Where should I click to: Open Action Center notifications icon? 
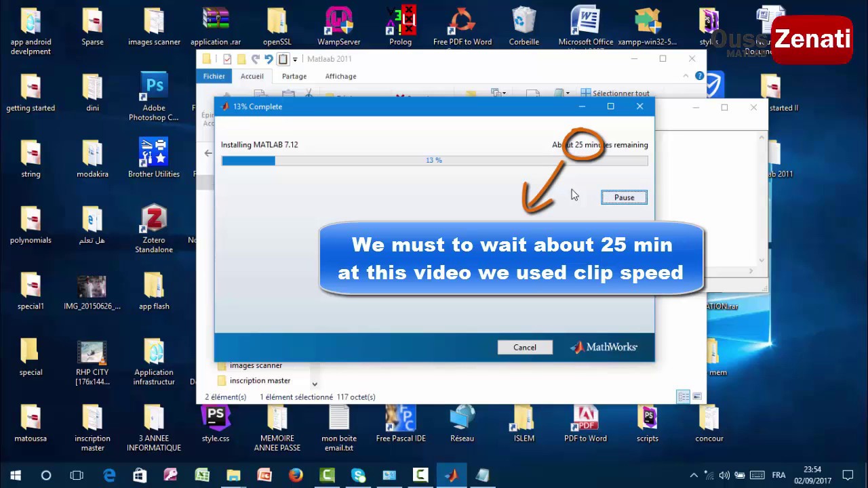tap(848, 475)
